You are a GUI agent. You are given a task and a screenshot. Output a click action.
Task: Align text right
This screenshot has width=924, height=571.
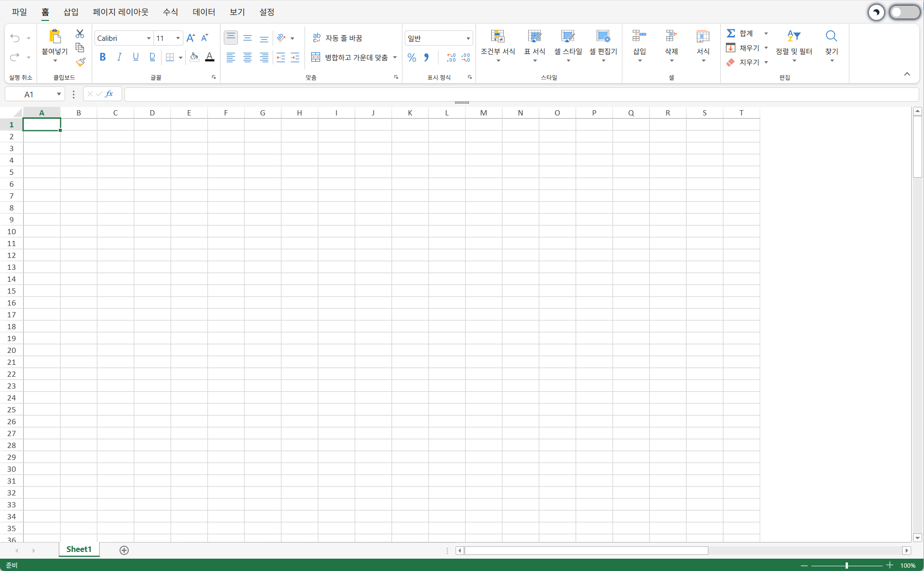[264, 57]
